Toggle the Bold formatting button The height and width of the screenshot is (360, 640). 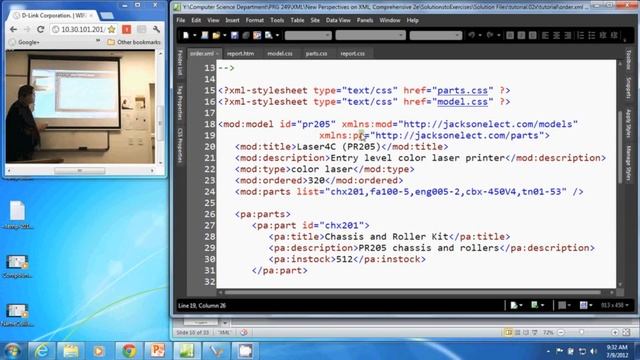(x=510, y=36)
